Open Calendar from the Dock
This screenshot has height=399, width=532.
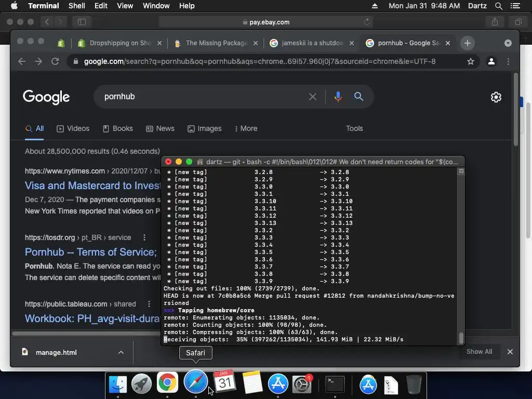pos(224,382)
